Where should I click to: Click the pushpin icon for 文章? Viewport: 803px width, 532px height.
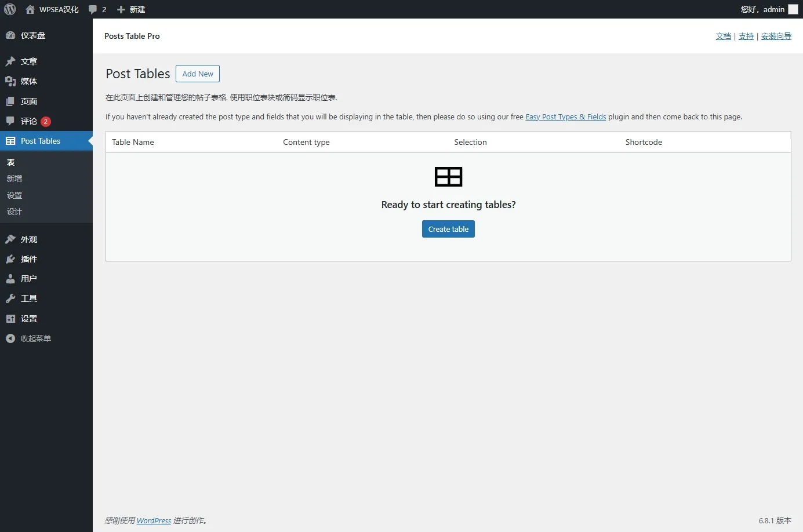pyautogui.click(x=10, y=61)
